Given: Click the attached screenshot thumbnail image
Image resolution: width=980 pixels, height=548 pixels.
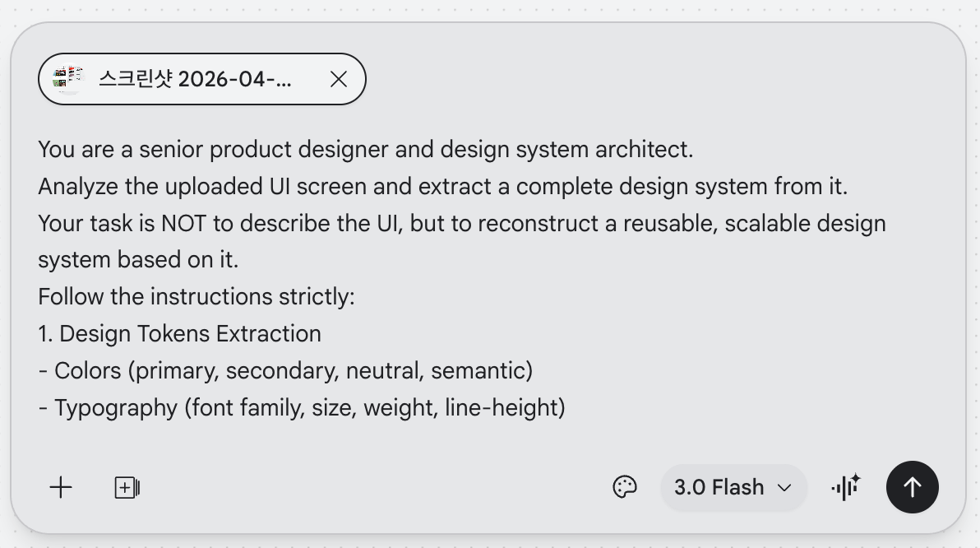Looking at the screenshot, I should click(x=68, y=79).
